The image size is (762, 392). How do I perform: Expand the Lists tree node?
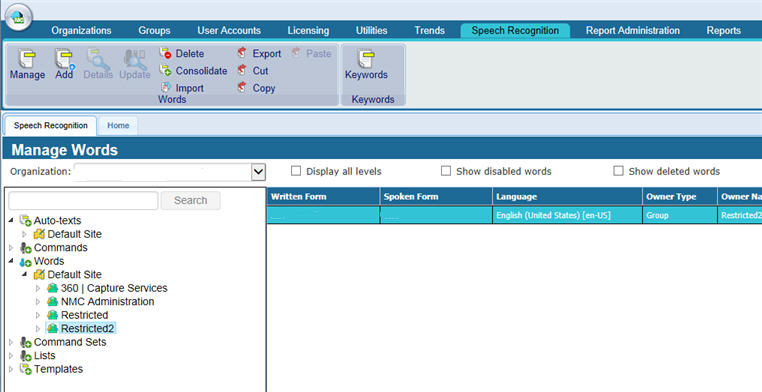pos(11,356)
